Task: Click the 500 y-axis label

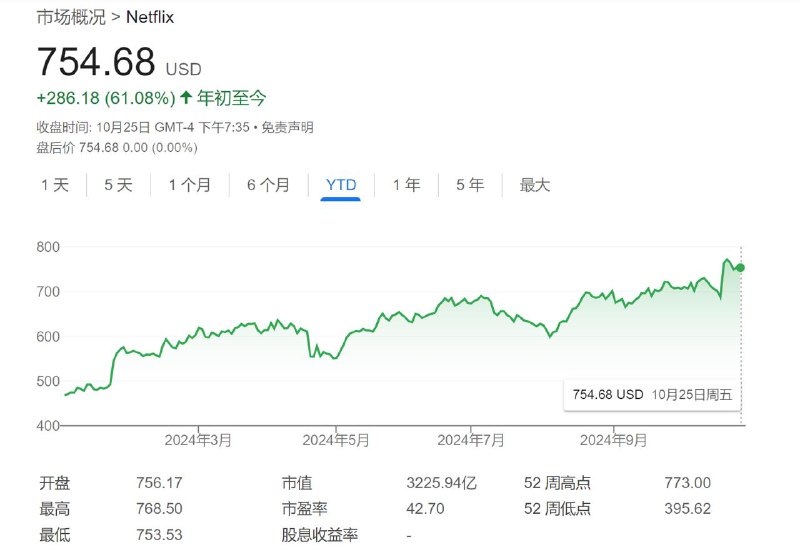Action: pyautogui.click(x=48, y=381)
